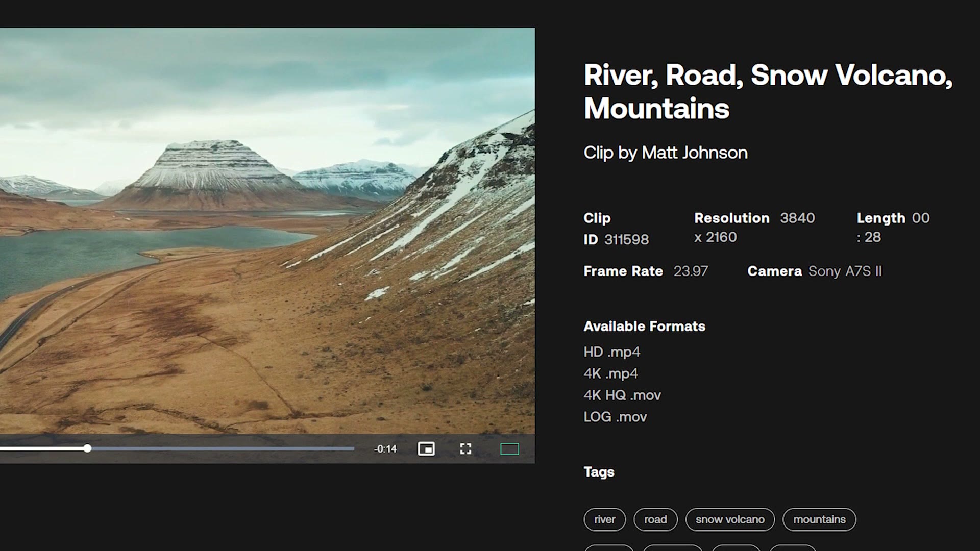
Task: Choose the 4K HQ .mov format
Action: (622, 395)
